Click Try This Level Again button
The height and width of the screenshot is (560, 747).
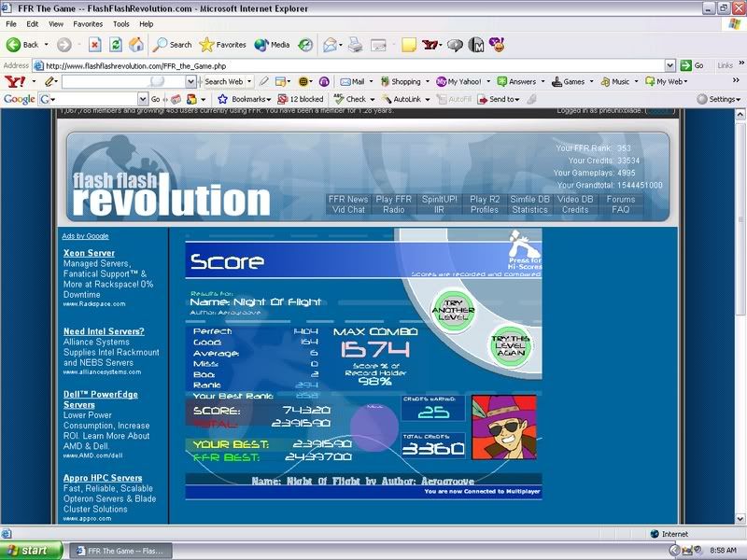[x=511, y=347]
